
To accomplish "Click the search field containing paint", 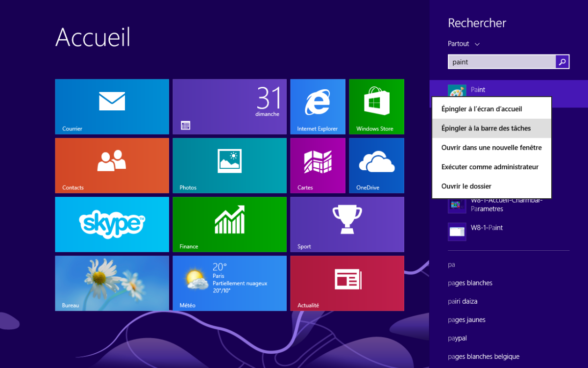I will (x=502, y=62).
